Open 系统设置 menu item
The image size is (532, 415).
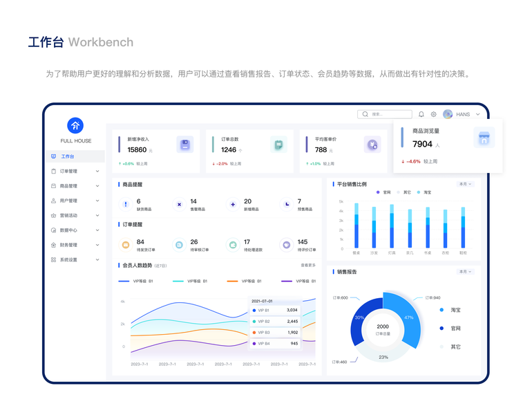pos(75,260)
